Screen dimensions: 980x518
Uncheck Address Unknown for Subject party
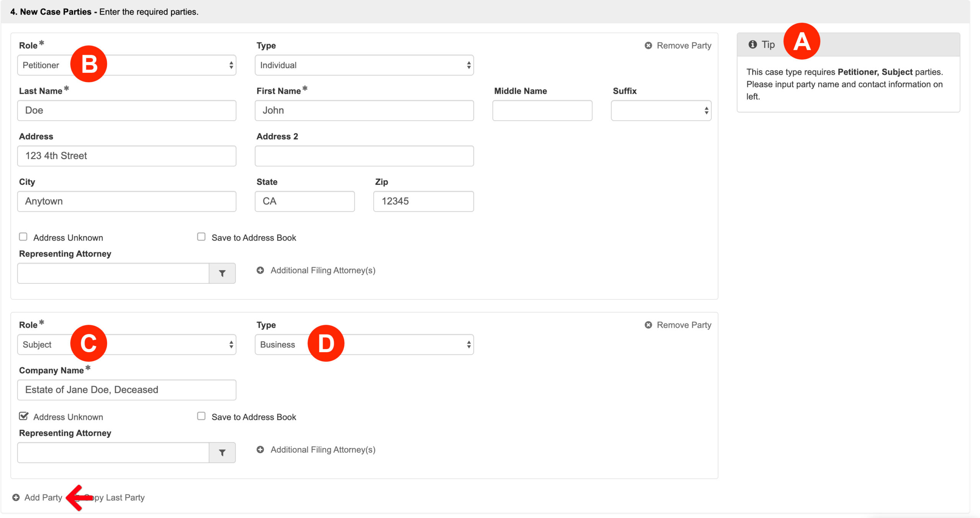(x=24, y=416)
